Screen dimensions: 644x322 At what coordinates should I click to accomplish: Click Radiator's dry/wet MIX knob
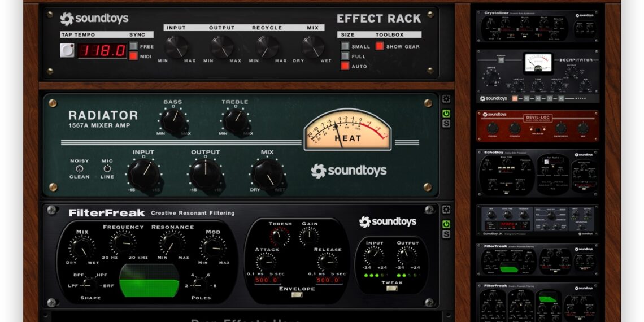click(x=267, y=174)
